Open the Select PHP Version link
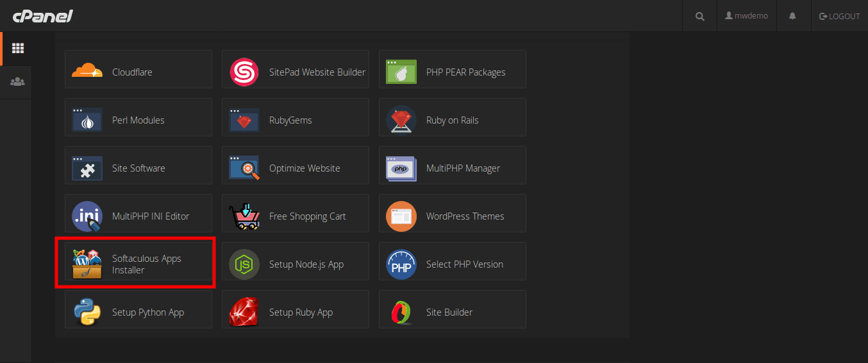868x363 pixels. coord(465,264)
